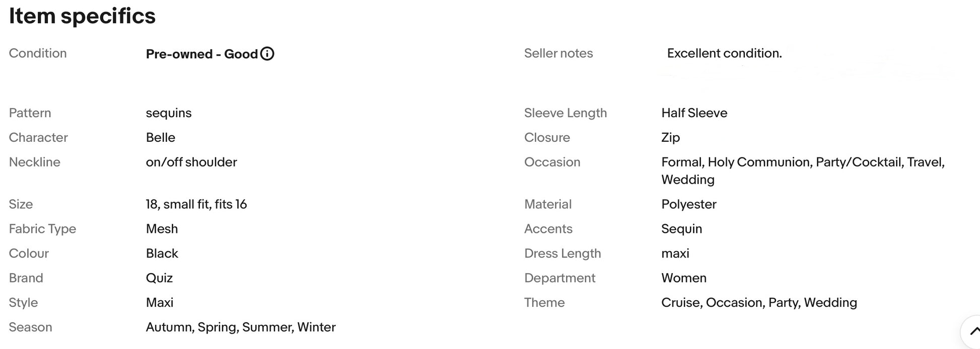
Task: Click the Zip closure value
Action: 670,137
